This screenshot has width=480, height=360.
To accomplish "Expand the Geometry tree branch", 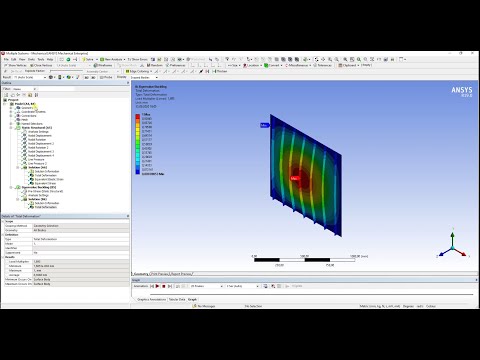I will (x=11, y=108).
